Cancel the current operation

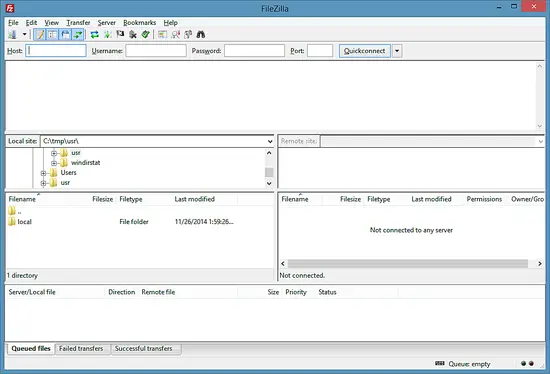(x=120, y=34)
